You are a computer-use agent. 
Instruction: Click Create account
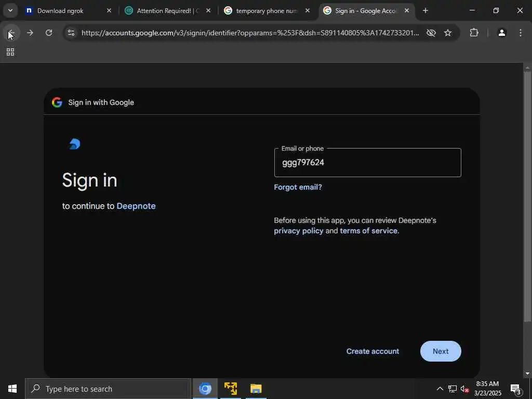coord(373,351)
